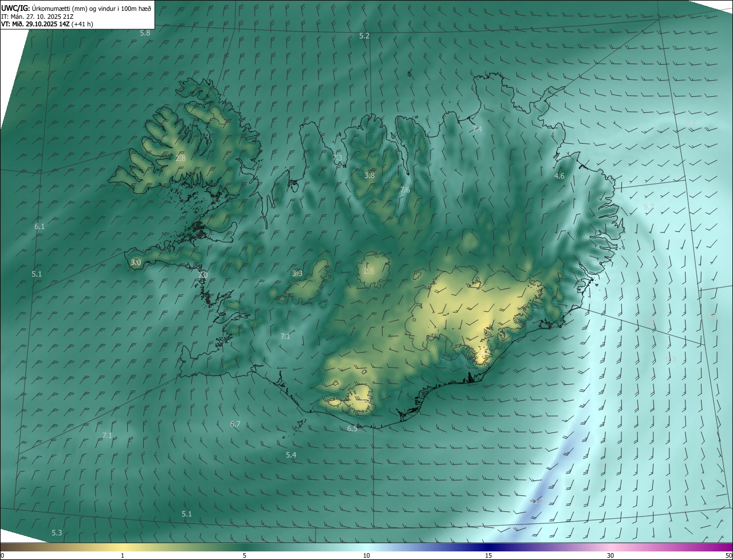Click the map value label '6.7'
The width and height of the screenshot is (733, 560).
[x=235, y=424]
